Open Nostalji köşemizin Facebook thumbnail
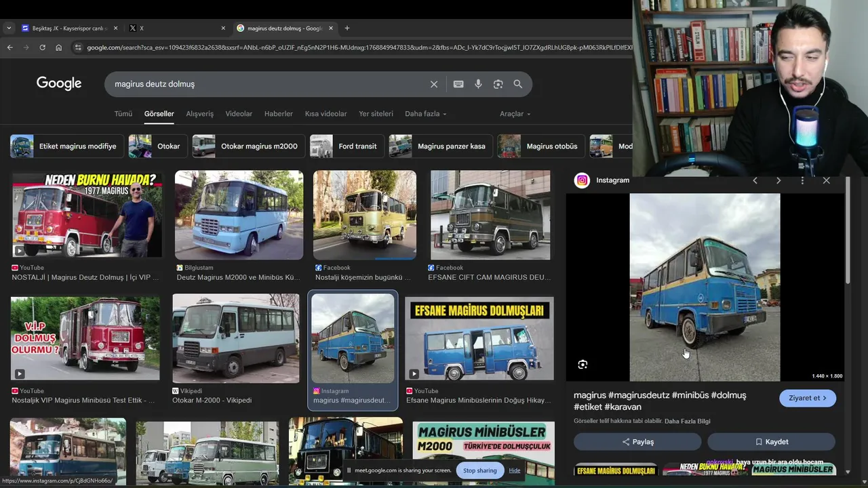The image size is (868, 488). click(365, 215)
